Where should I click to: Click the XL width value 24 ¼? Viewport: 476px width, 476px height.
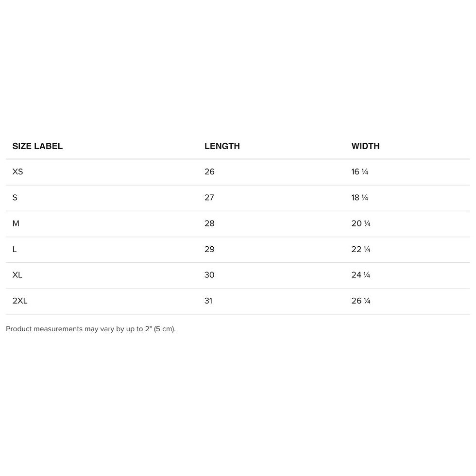click(x=360, y=275)
